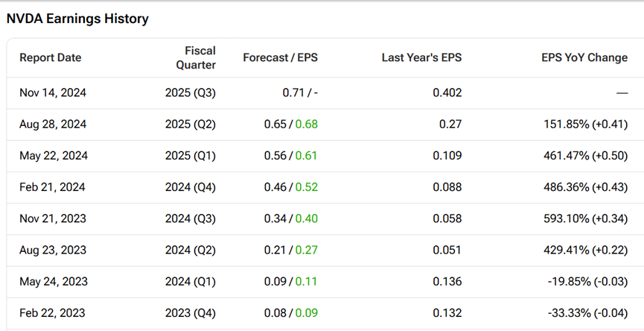Click the 2024 (Q2) fiscal quarter cell

pos(191,250)
